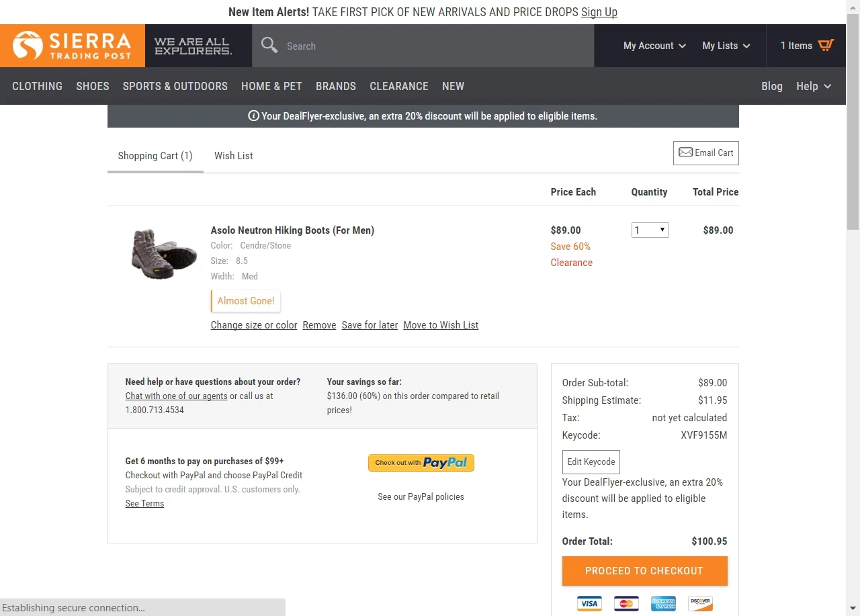Click the Edit Keycode button
This screenshot has width=860, height=616.
(x=591, y=462)
